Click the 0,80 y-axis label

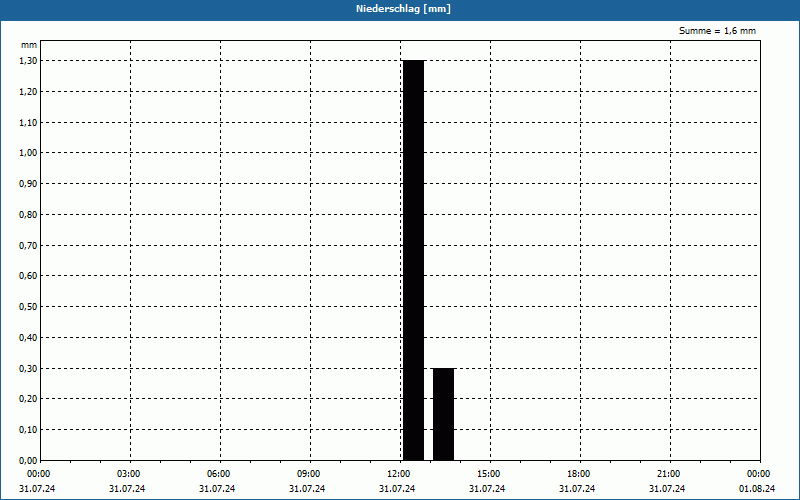click(x=28, y=215)
